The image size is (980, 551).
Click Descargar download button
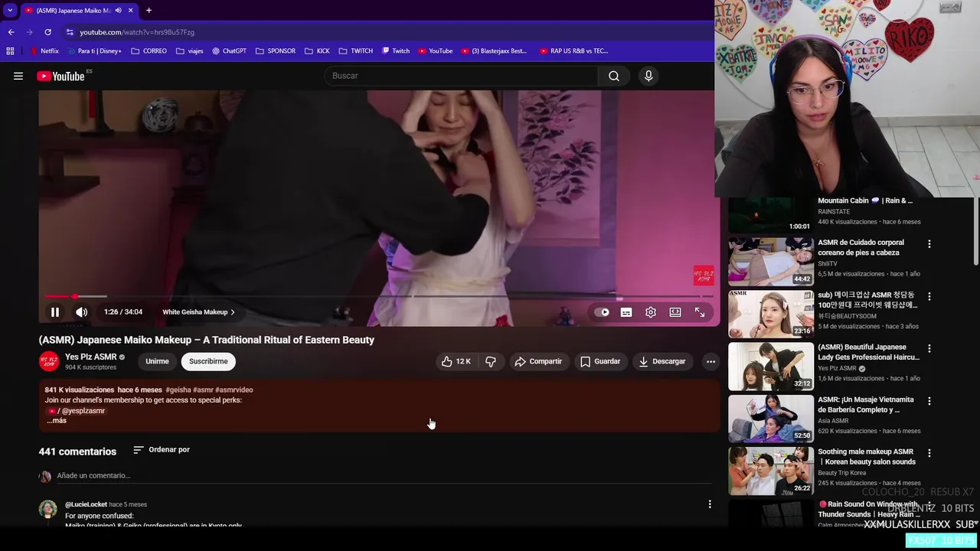[x=662, y=361]
